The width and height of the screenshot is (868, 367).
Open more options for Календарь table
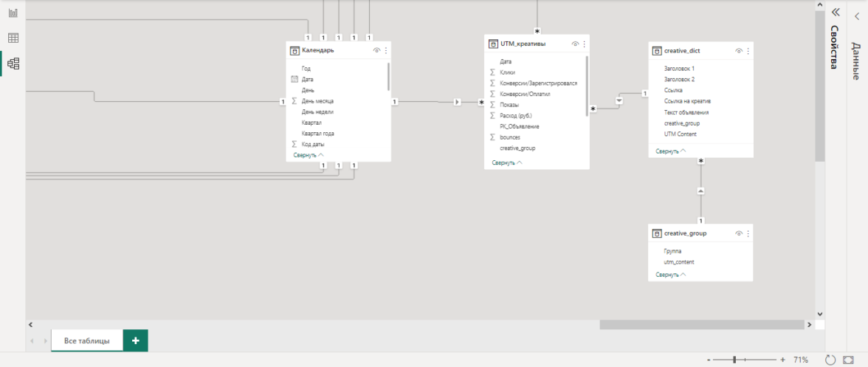[385, 51]
